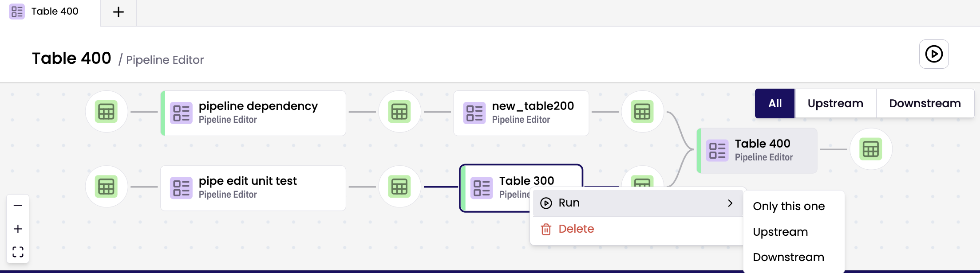Select the new_table200 pipeline node
The height and width of the screenshot is (273, 980).
point(521,113)
